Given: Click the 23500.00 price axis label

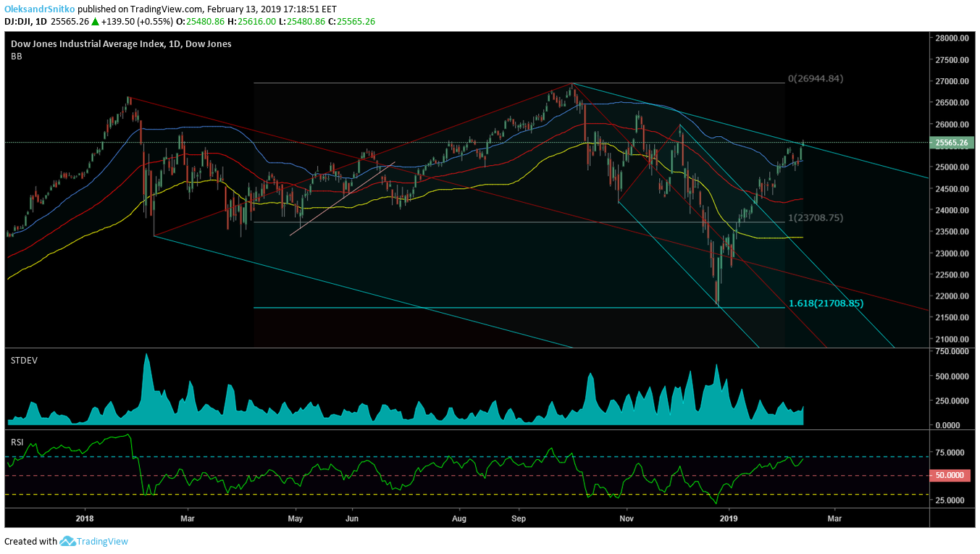Looking at the screenshot, I should [952, 232].
